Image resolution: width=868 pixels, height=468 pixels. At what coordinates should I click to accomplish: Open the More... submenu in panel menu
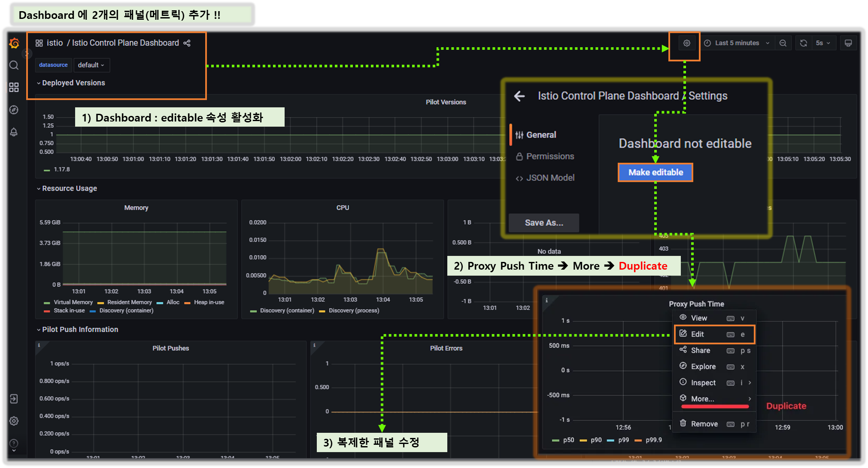tap(702, 399)
